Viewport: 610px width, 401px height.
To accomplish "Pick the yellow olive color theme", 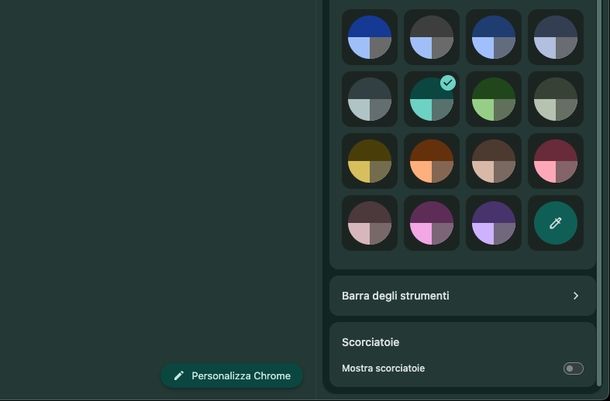I will pyautogui.click(x=370, y=161).
